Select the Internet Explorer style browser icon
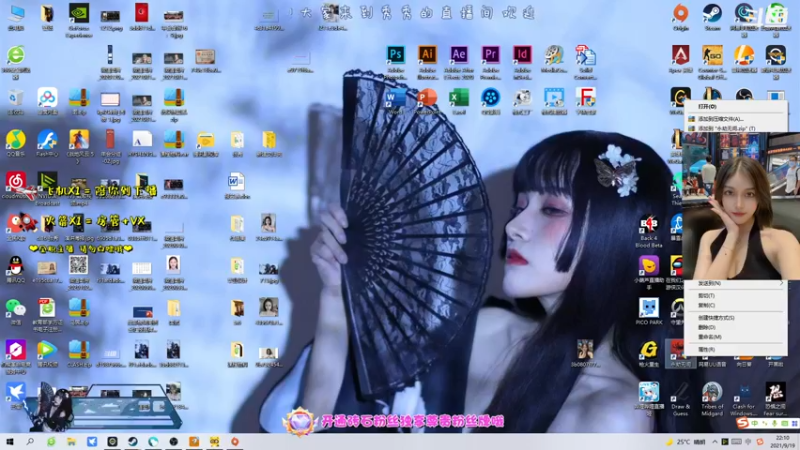 click(16, 55)
